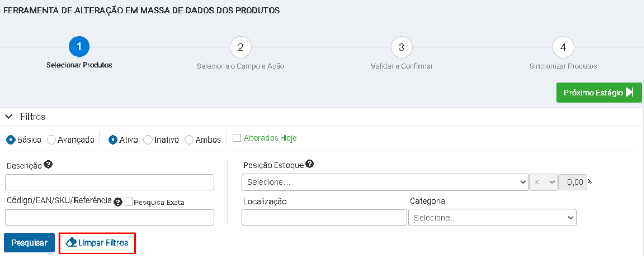Collapse the Filtros section chevron
The image size is (644, 256).
click(9, 117)
